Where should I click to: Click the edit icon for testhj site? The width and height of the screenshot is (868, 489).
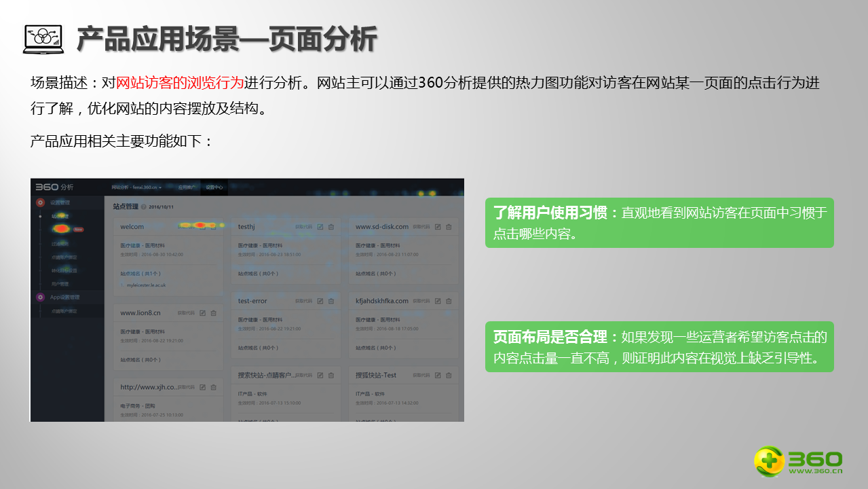tap(320, 227)
